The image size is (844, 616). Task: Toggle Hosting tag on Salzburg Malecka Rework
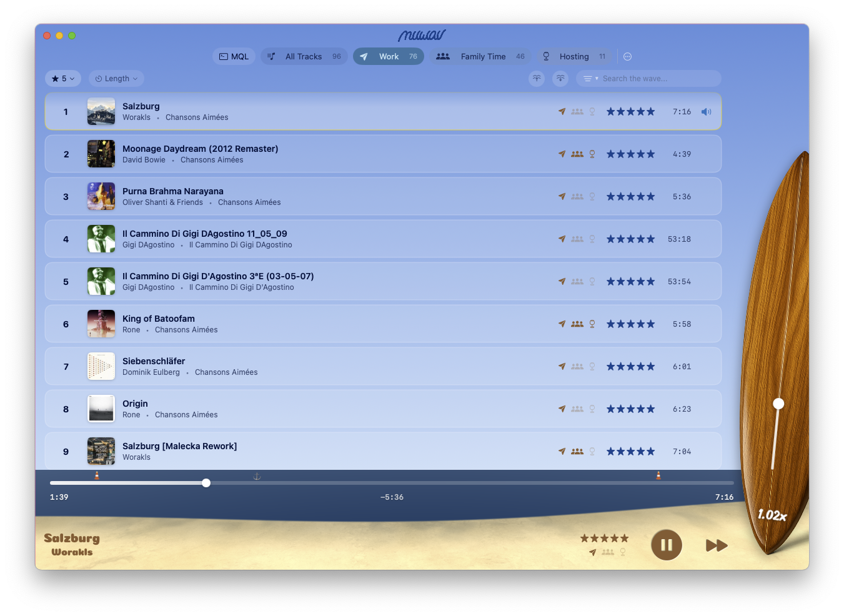pyautogui.click(x=592, y=452)
